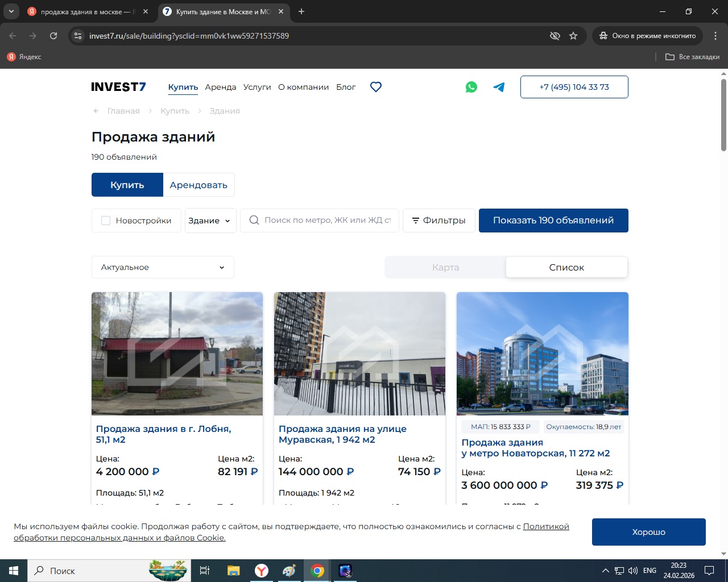Expand the tab search dropdown arrow

pos(11,11)
